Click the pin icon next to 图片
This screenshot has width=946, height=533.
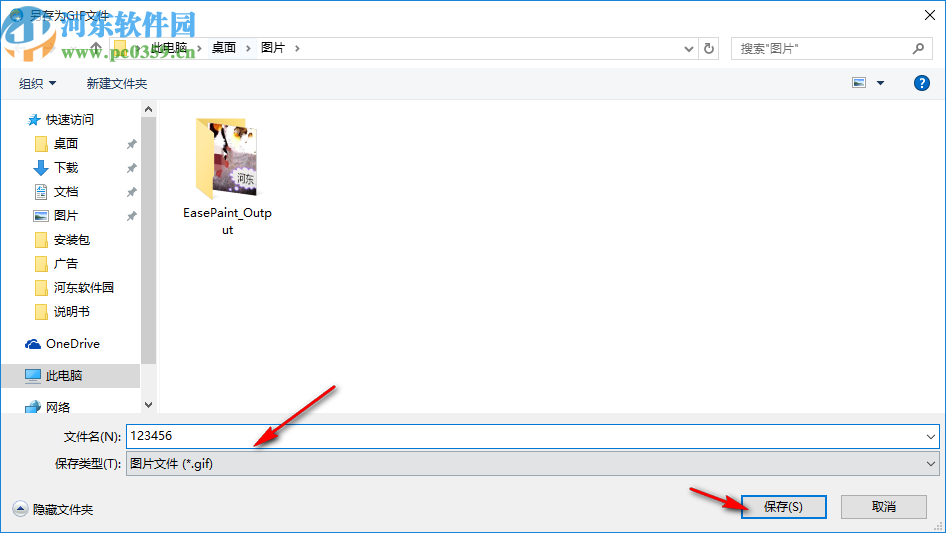tap(131, 215)
